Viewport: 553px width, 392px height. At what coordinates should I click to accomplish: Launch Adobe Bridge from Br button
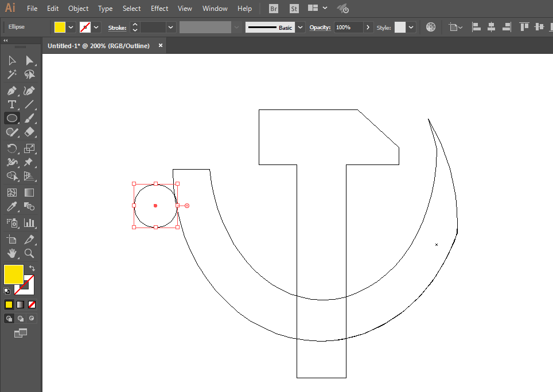pyautogui.click(x=273, y=9)
